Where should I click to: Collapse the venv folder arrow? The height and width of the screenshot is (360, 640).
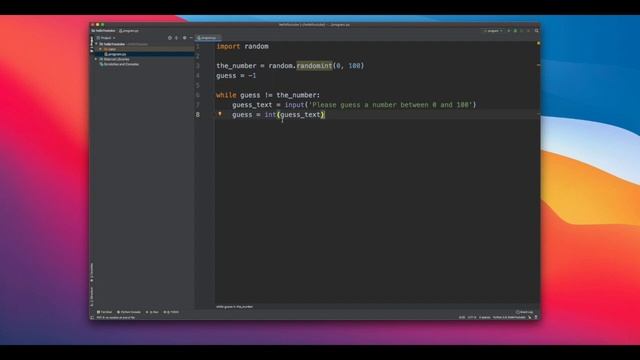[x=100, y=49]
